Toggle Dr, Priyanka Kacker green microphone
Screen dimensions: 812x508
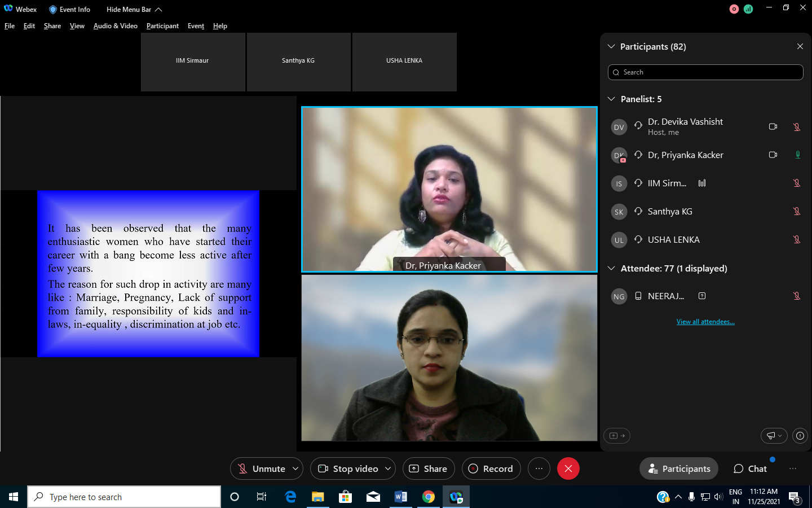pyautogui.click(x=797, y=155)
